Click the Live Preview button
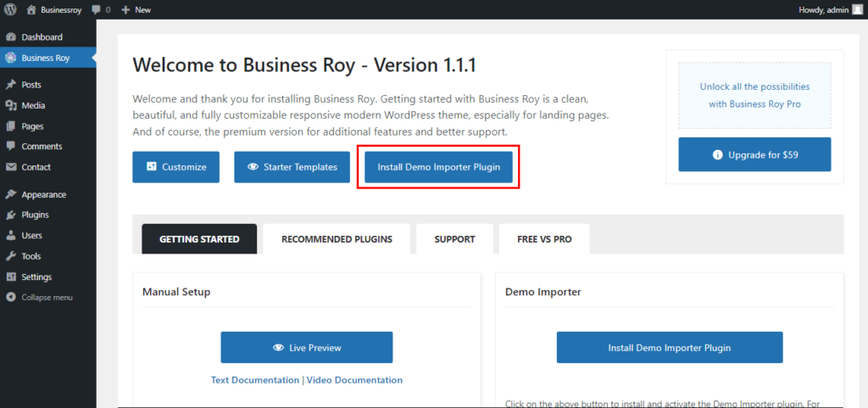 click(306, 348)
